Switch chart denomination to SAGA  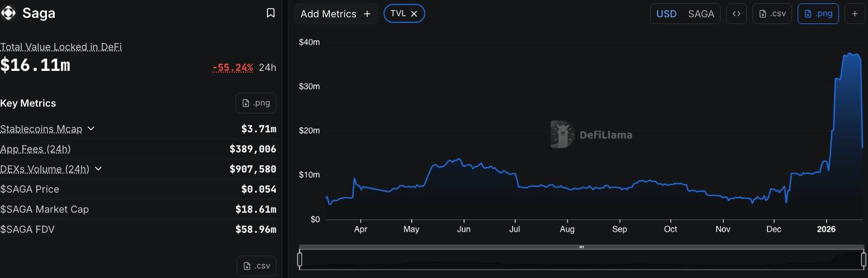[701, 14]
